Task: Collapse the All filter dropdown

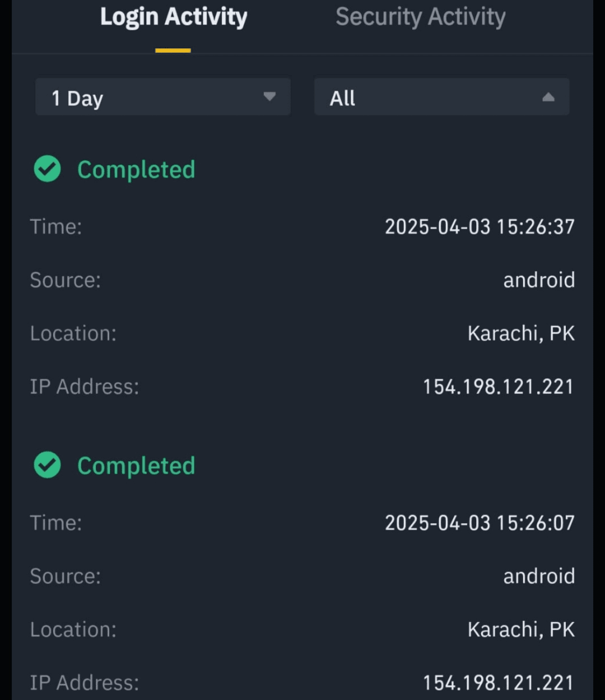Action: pyautogui.click(x=441, y=98)
